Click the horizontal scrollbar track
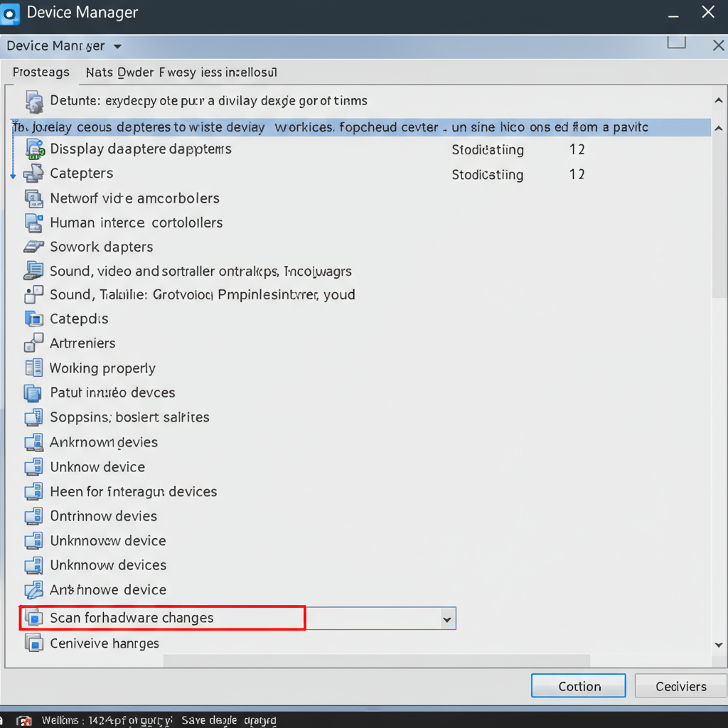Screen dimensions: 728x728 tap(377, 660)
